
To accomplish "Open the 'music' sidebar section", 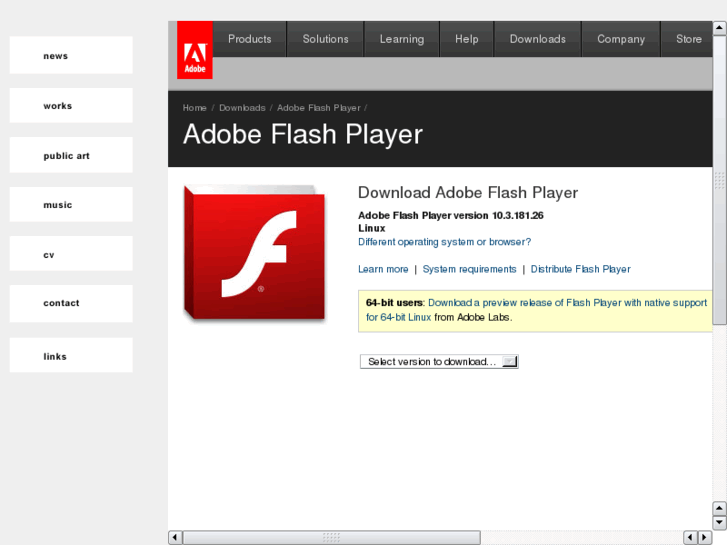I will pyautogui.click(x=71, y=205).
